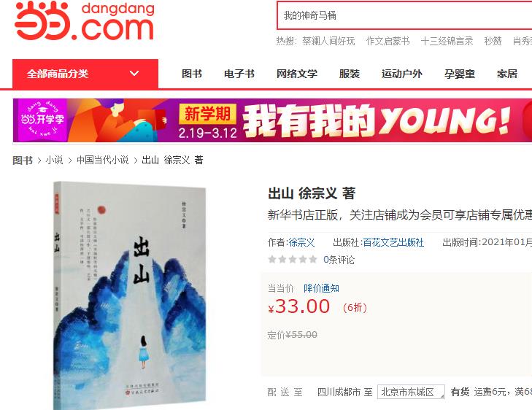Click hot search 作文启蒙书
Image resolution: width=532 pixels, height=410 pixels.
tap(388, 41)
